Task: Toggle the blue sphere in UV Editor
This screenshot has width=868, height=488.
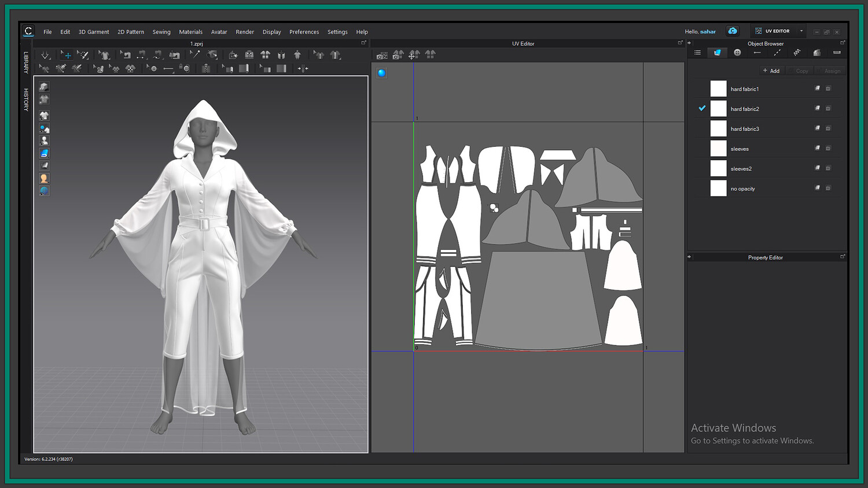Action: coord(381,73)
